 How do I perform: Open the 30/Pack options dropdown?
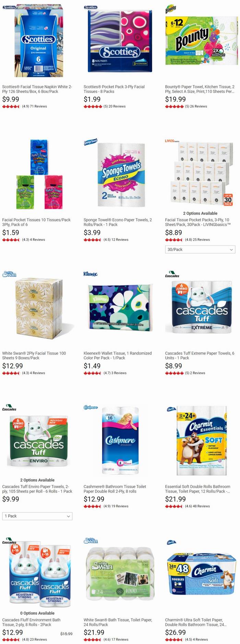pyautogui.click(x=200, y=250)
